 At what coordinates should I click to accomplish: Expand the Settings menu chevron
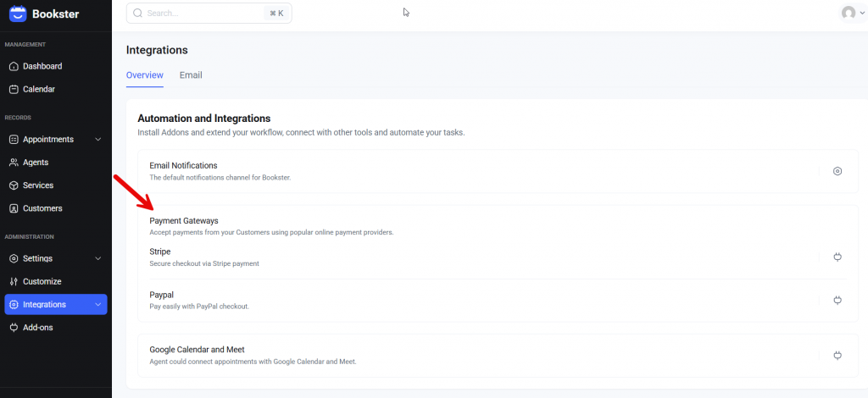tap(98, 259)
